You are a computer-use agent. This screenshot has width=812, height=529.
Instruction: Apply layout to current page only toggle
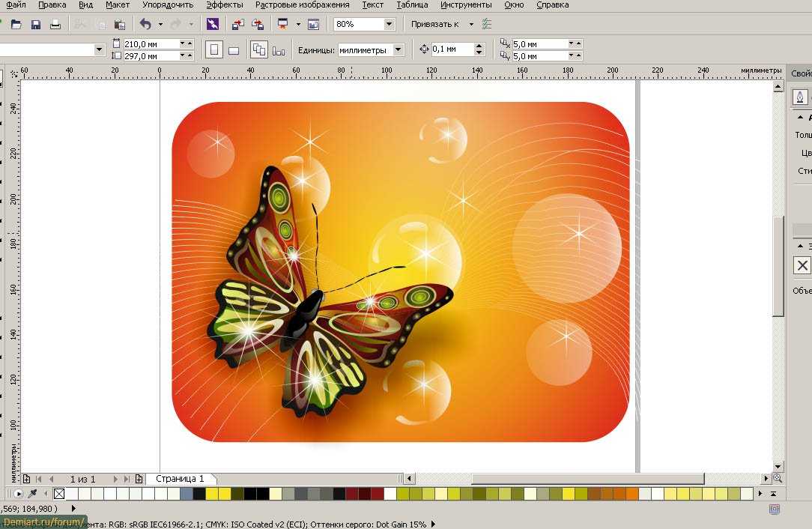(279, 51)
